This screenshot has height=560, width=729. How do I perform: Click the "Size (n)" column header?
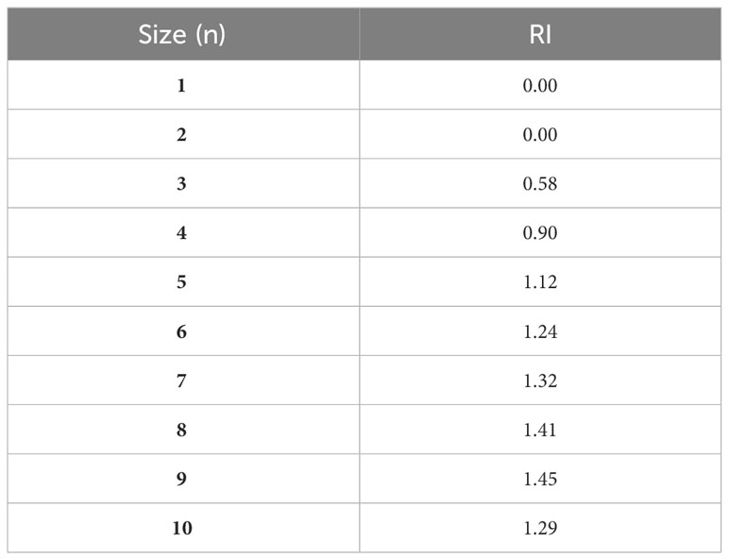[181, 36]
